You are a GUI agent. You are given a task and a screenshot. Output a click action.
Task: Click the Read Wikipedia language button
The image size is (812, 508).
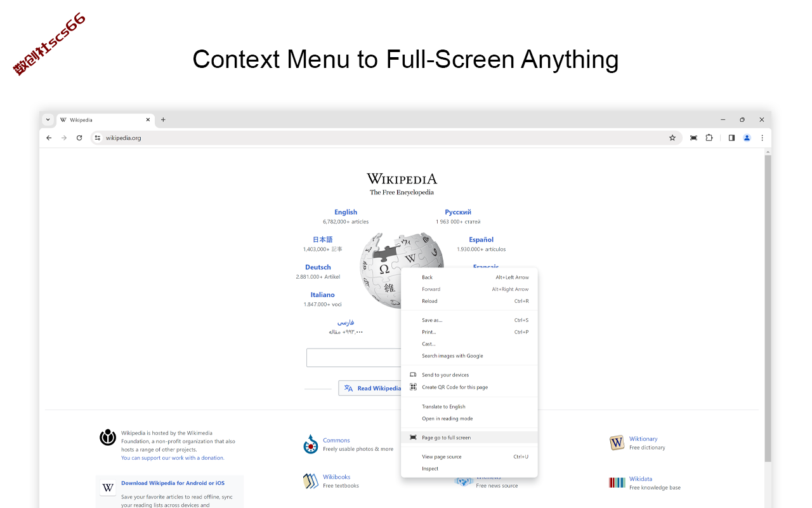click(x=371, y=388)
